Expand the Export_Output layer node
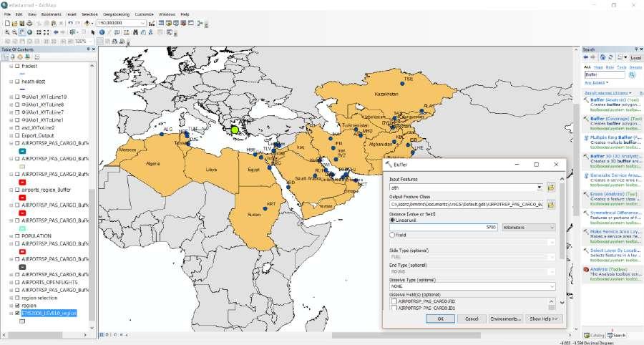Image resolution: width=644 pixels, height=345 pixels. pos(11,135)
